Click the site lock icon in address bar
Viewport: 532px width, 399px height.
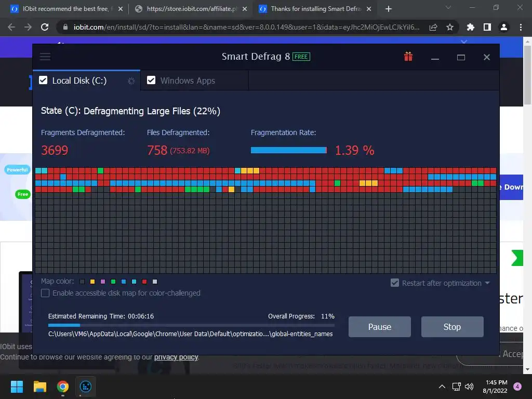[65, 27]
